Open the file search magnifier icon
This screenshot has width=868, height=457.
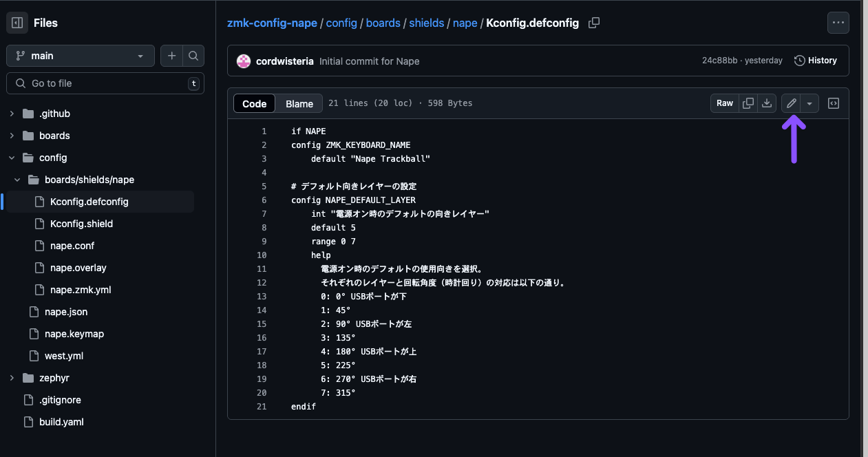pos(193,56)
